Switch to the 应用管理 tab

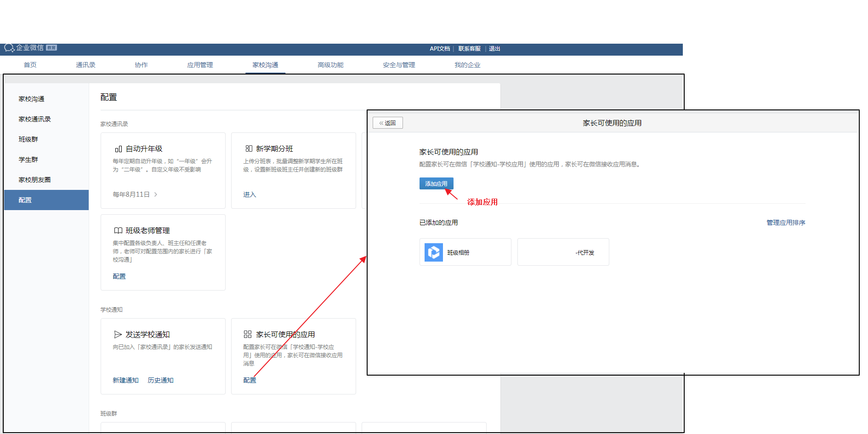coord(200,65)
